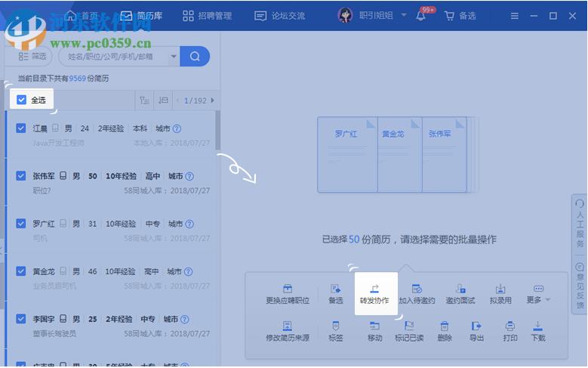Click the list filter funnel icon
The height and width of the screenshot is (368, 588).
tap(144, 101)
